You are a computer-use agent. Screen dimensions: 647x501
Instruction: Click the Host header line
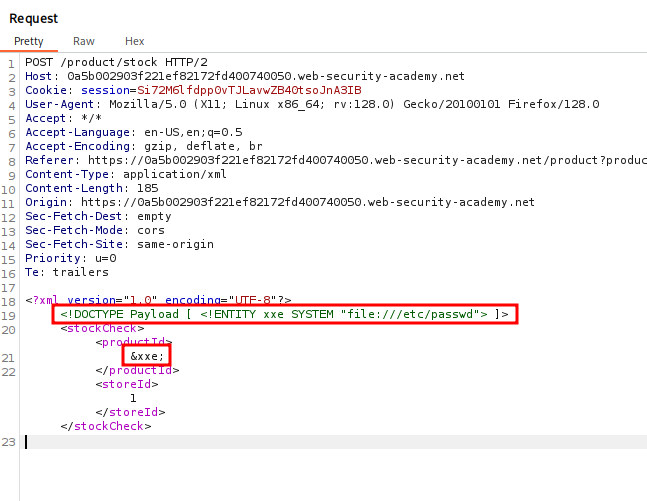click(245, 76)
